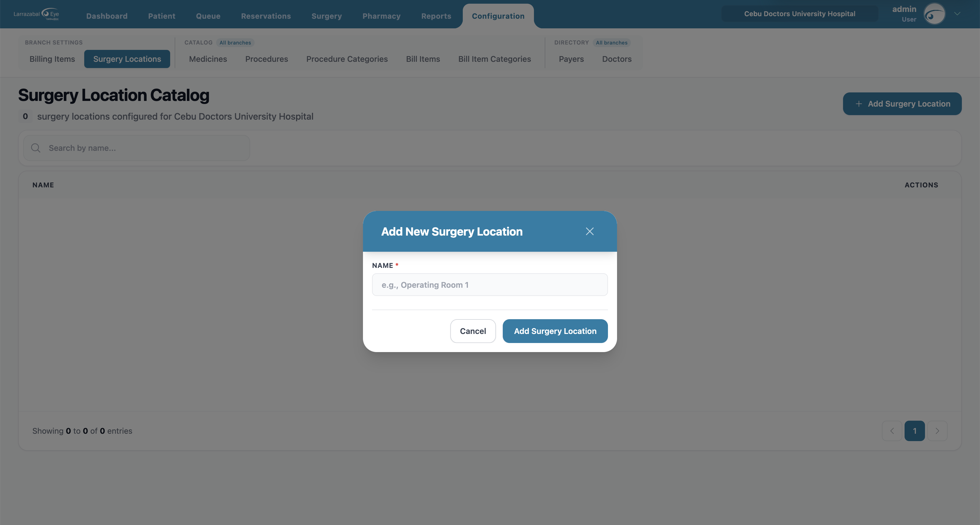Open the Medicines catalog
The height and width of the screenshot is (525, 980).
(208, 59)
